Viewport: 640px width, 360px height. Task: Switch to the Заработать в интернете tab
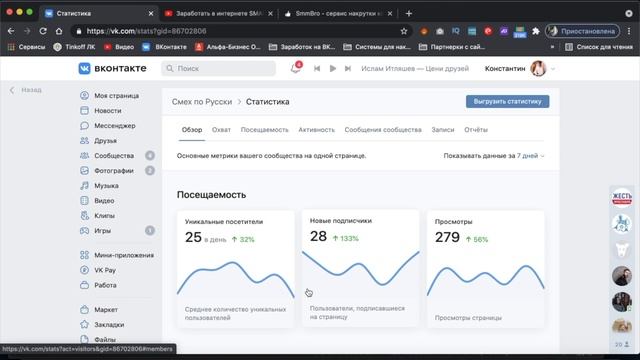[x=218, y=13]
